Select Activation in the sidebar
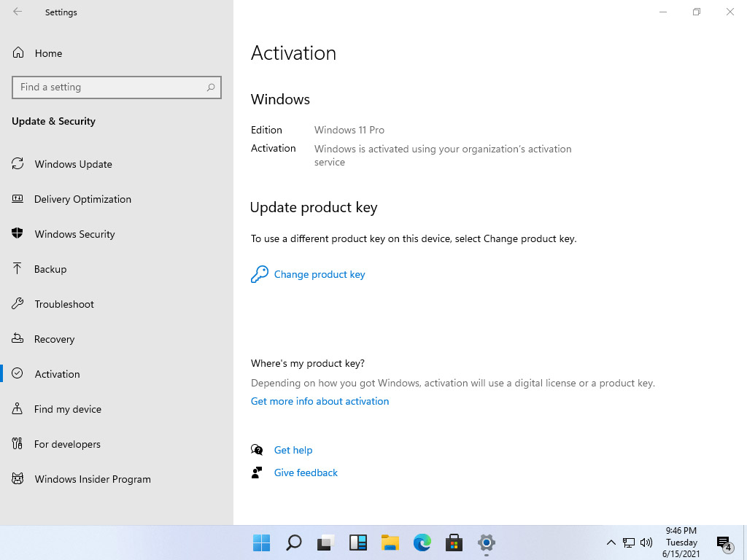 (x=57, y=374)
